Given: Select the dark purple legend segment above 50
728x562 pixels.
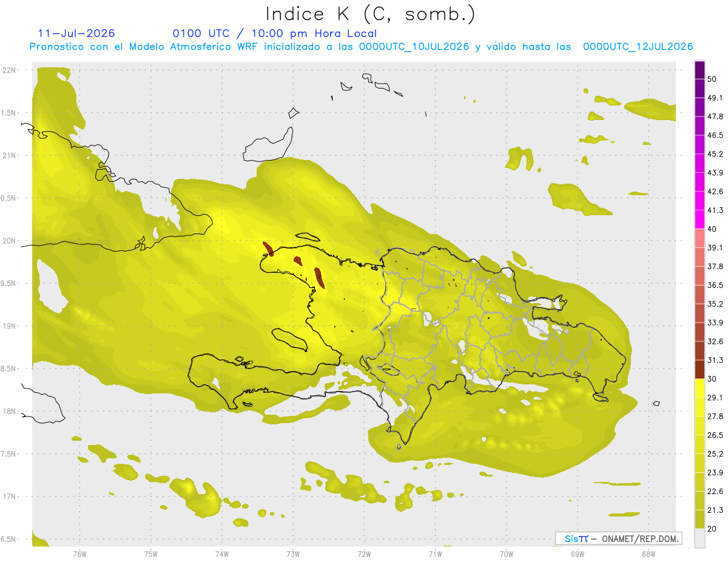Looking at the screenshot, I should point(700,70).
